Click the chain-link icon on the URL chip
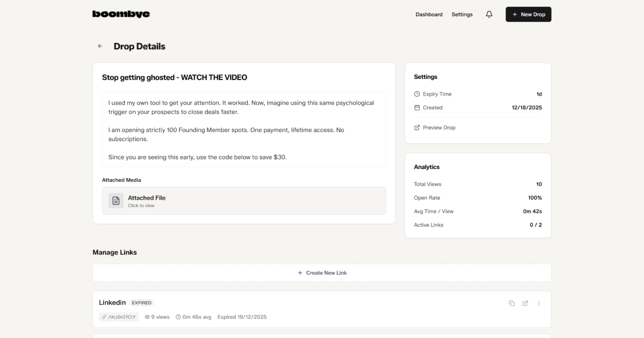This screenshot has height=338, width=644. coord(103,317)
